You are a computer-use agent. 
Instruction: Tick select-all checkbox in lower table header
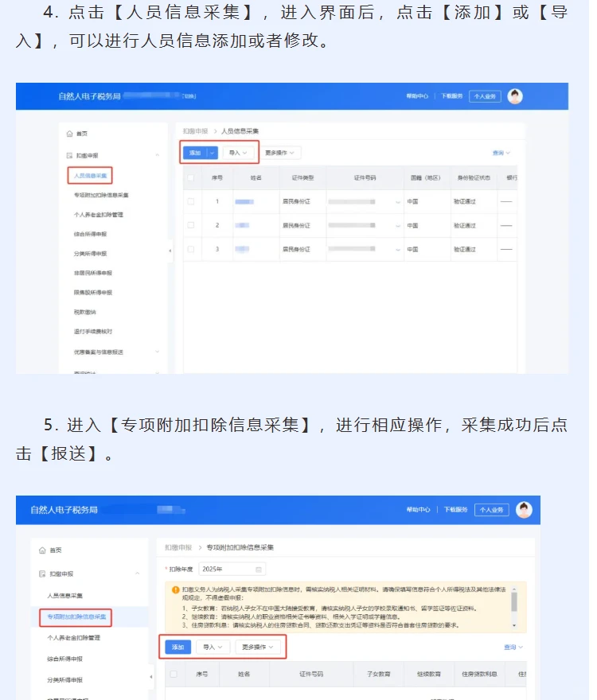(174, 674)
